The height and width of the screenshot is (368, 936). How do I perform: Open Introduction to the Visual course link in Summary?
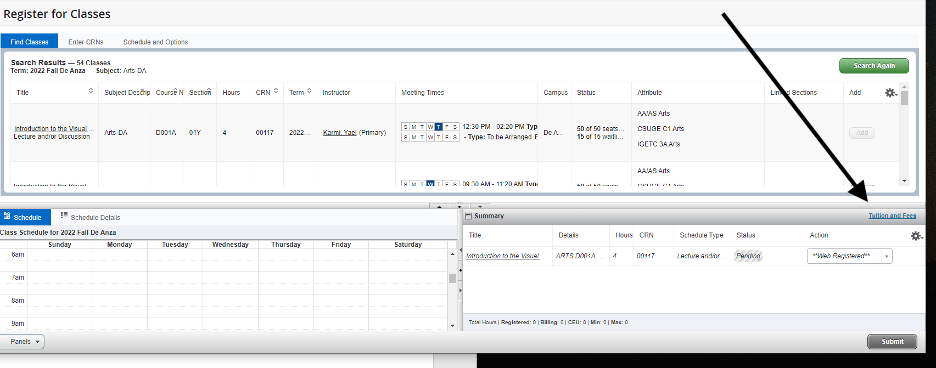pyautogui.click(x=503, y=256)
